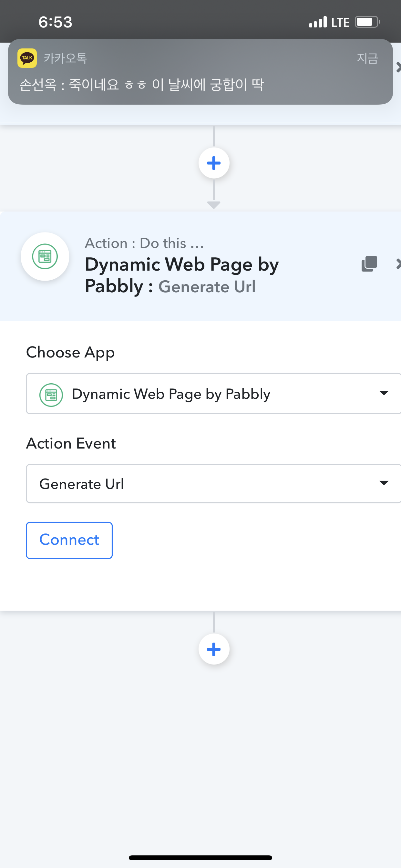Tap the home indicator bar at the bottom
The height and width of the screenshot is (868, 401).
[200, 858]
